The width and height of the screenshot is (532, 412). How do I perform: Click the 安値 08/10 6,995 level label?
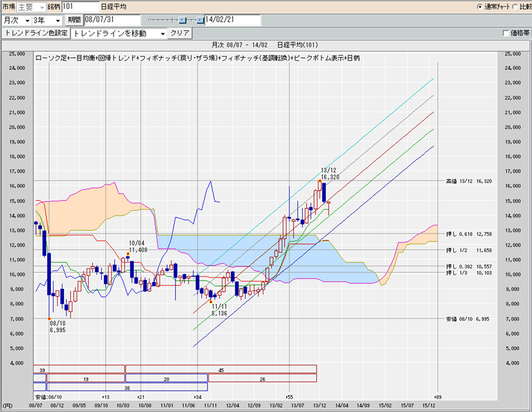[x=467, y=319]
